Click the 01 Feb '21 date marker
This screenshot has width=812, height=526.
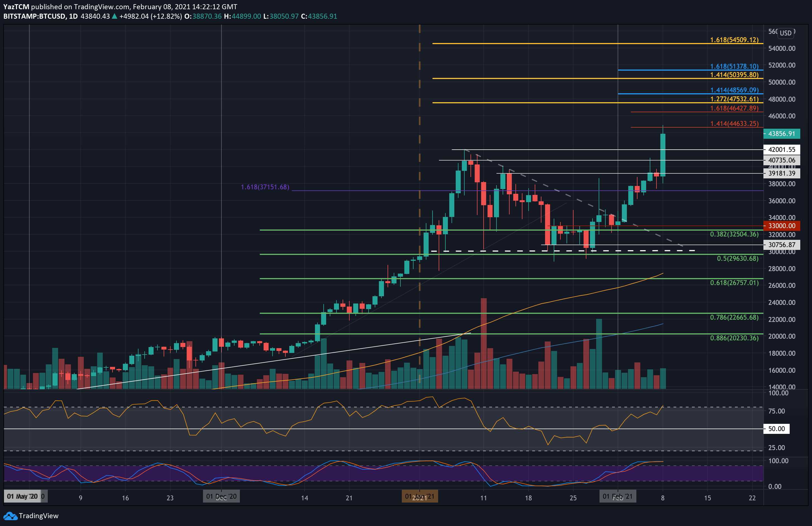click(618, 496)
